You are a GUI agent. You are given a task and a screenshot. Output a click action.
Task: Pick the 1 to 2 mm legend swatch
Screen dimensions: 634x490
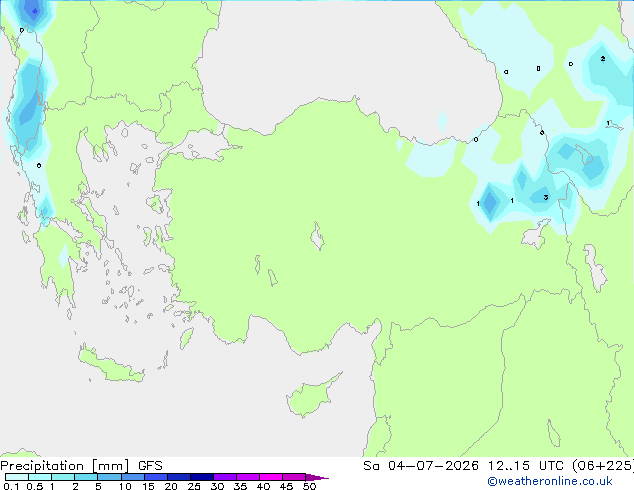coord(63,477)
